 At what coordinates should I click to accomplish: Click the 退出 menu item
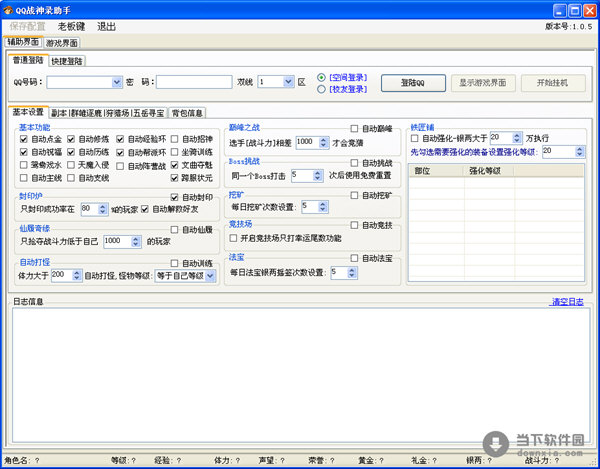point(106,26)
